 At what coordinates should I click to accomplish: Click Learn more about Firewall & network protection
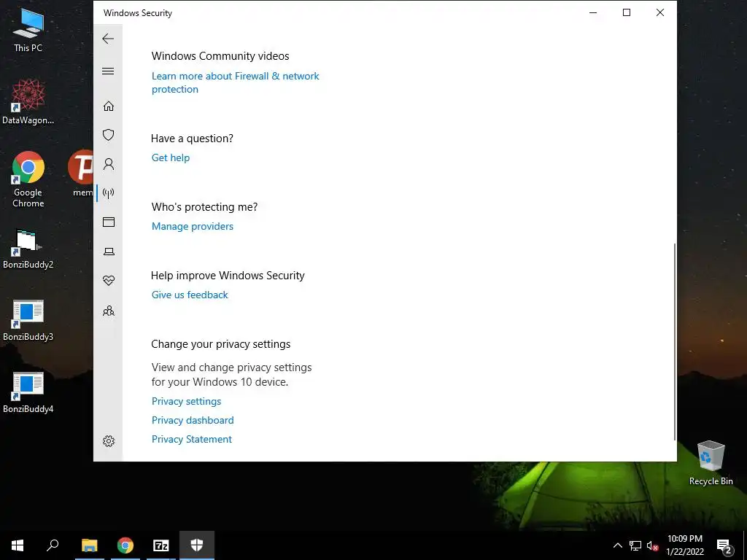pos(236,82)
